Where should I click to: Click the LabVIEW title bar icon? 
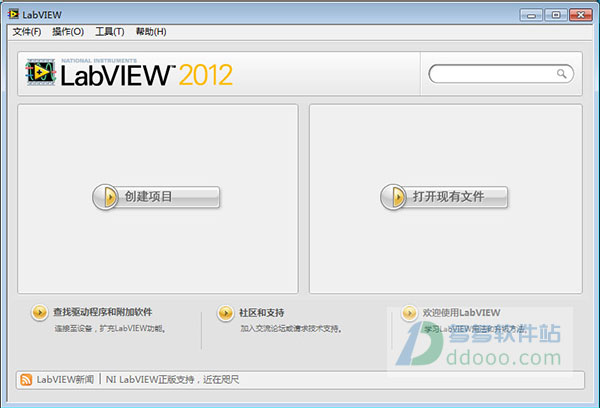tap(13, 15)
